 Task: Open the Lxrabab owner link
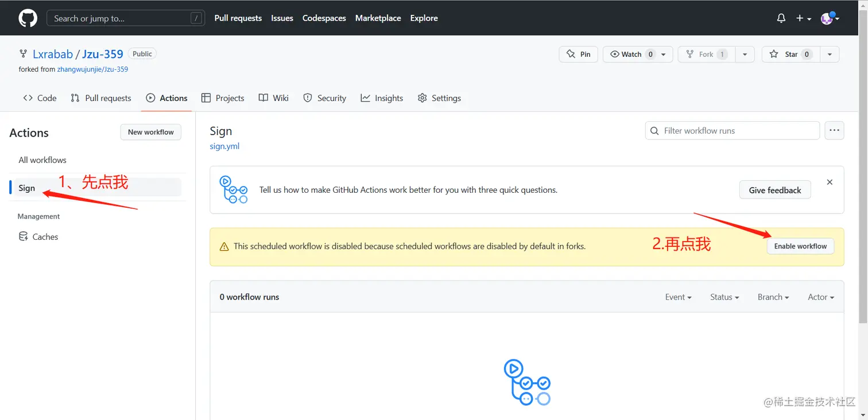click(53, 54)
